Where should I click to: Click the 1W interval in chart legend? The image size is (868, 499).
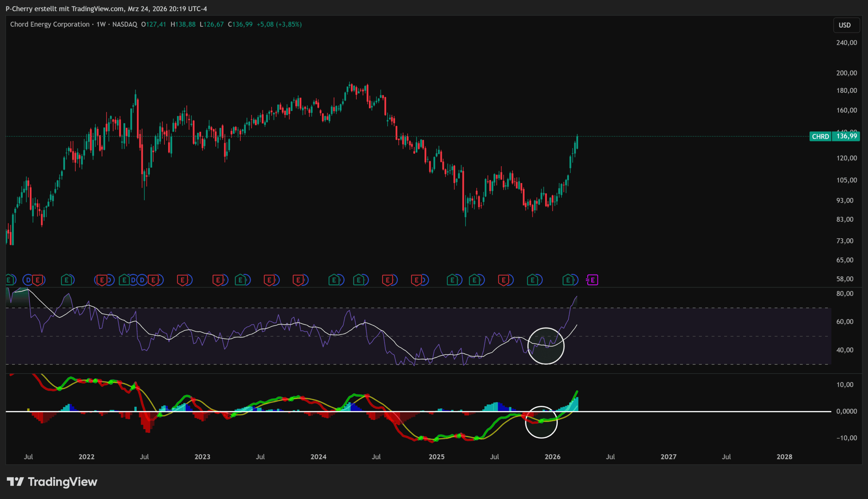point(101,24)
